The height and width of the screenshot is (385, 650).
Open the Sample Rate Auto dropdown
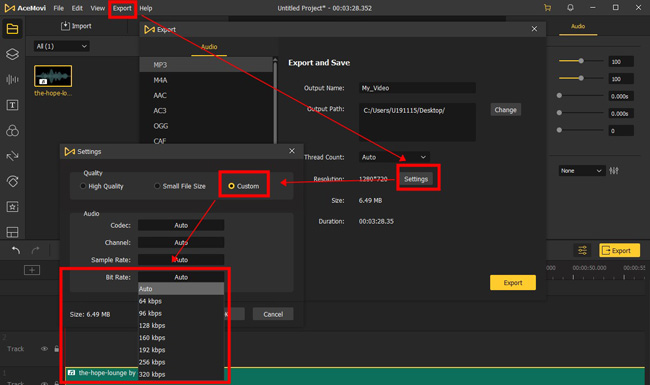click(x=181, y=260)
